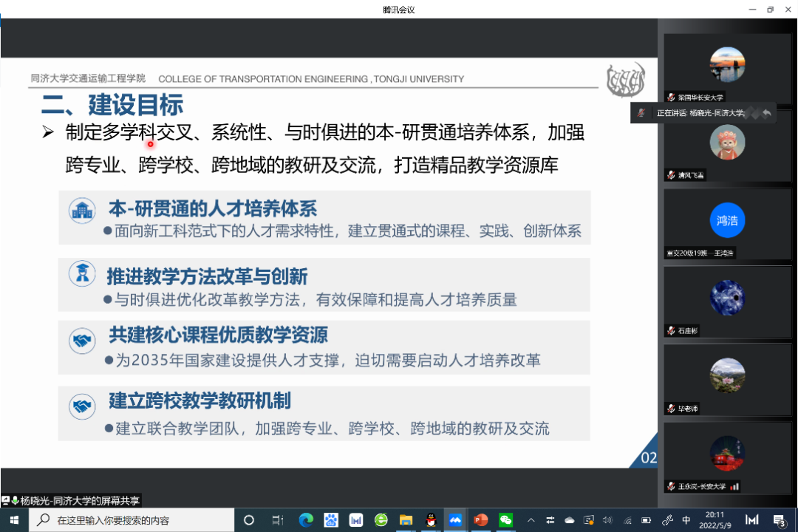Viewport: 798px width, 532px height.
Task: Open WeChat from the taskbar
Action: (x=506, y=520)
